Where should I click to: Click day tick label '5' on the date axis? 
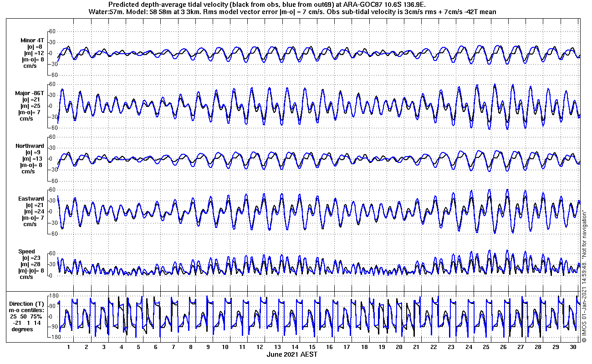click(138, 347)
